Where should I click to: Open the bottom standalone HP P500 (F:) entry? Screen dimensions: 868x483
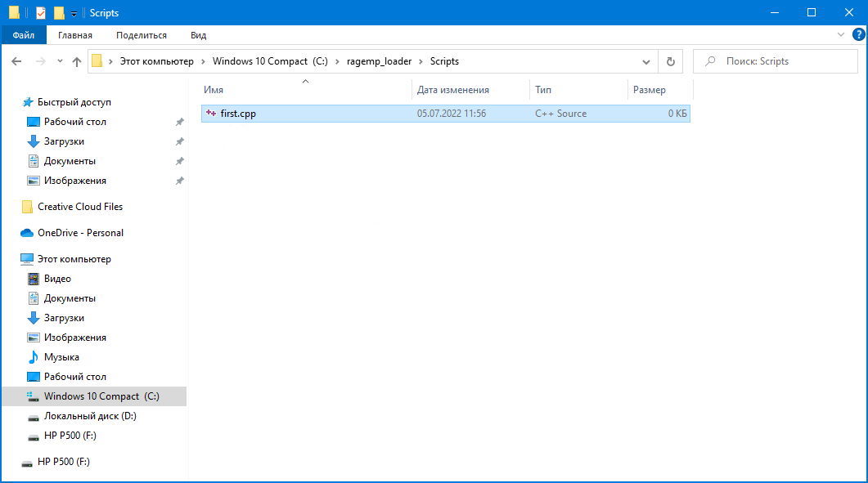pos(64,462)
